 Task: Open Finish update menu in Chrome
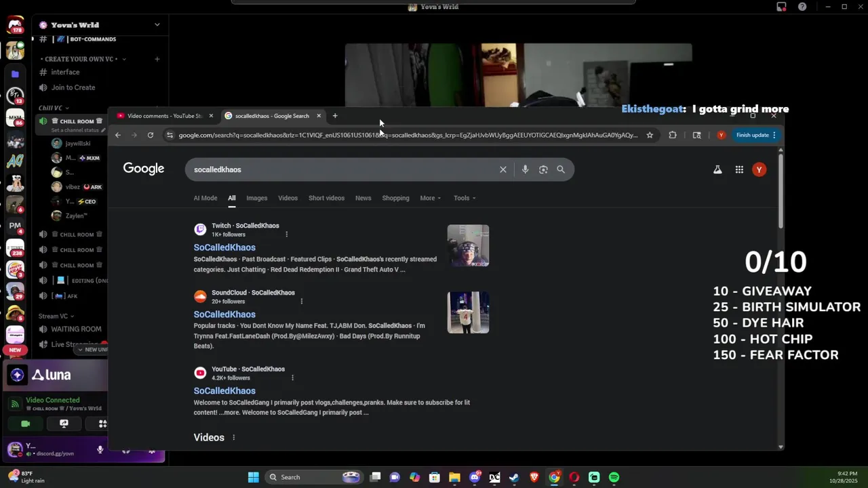pyautogui.click(x=756, y=135)
